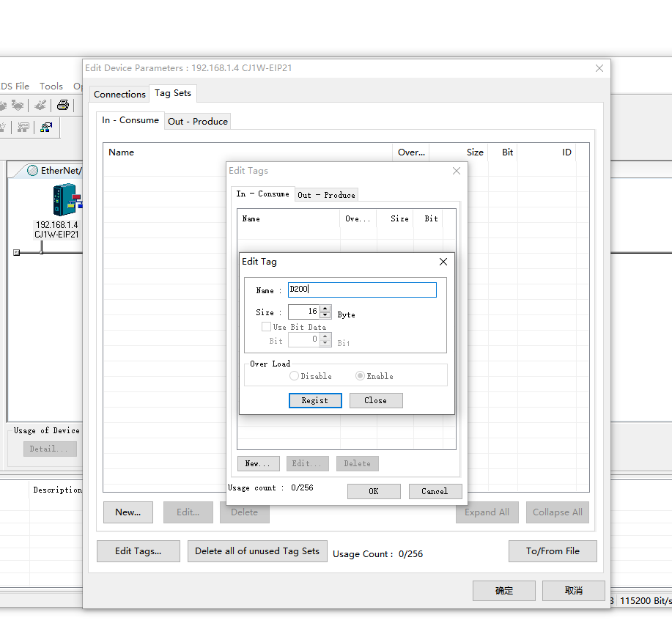
Task: Click the Expand All button
Action: (x=487, y=512)
